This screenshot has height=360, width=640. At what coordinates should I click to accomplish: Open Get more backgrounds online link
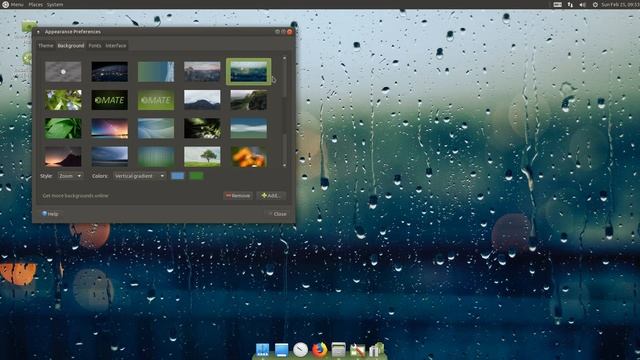click(x=76, y=196)
